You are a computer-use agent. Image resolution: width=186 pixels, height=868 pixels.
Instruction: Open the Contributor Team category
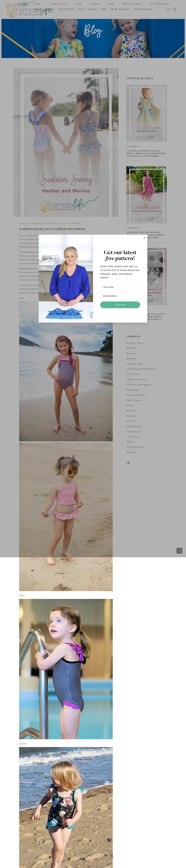click(134, 364)
